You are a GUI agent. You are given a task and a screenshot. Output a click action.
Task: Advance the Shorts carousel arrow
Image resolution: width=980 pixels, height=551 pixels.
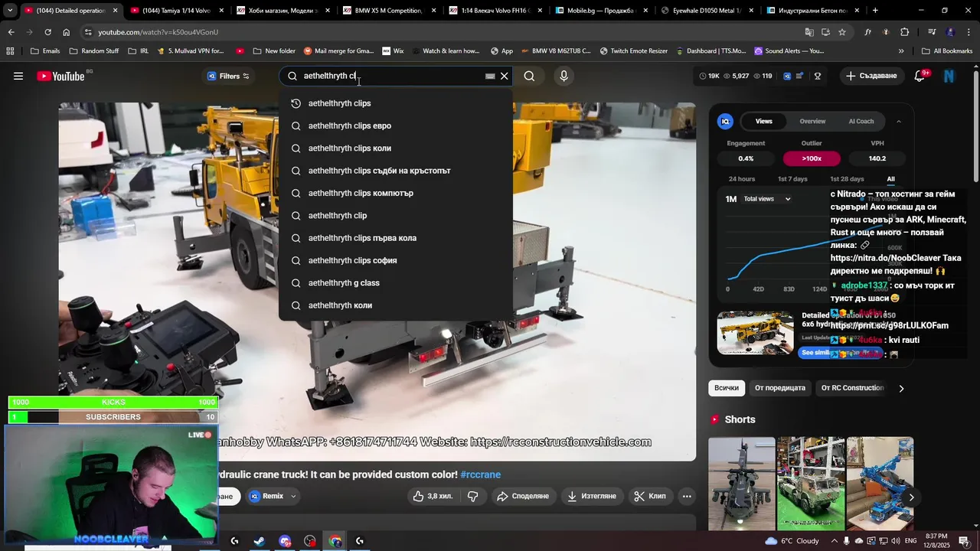[911, 497]
